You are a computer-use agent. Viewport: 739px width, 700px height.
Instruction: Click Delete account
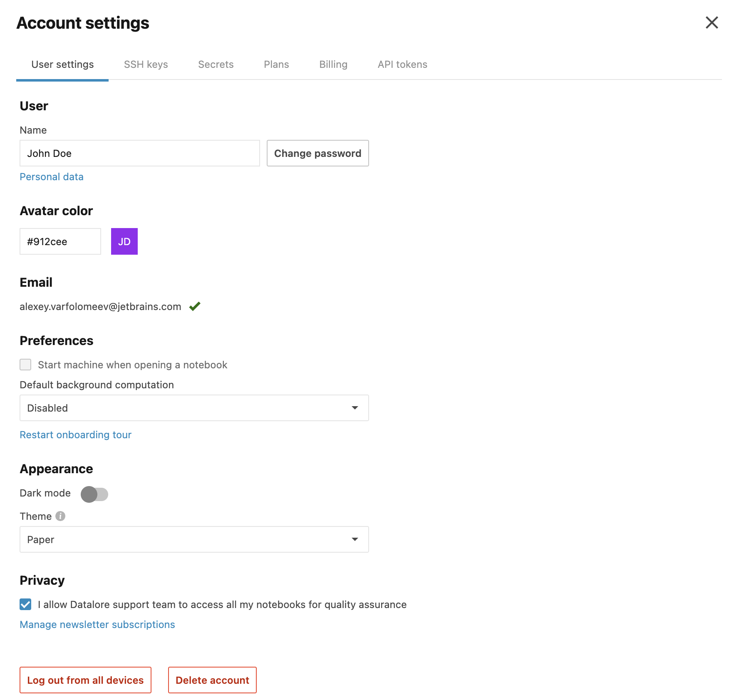pyautogui.click(x=212, y=680)
